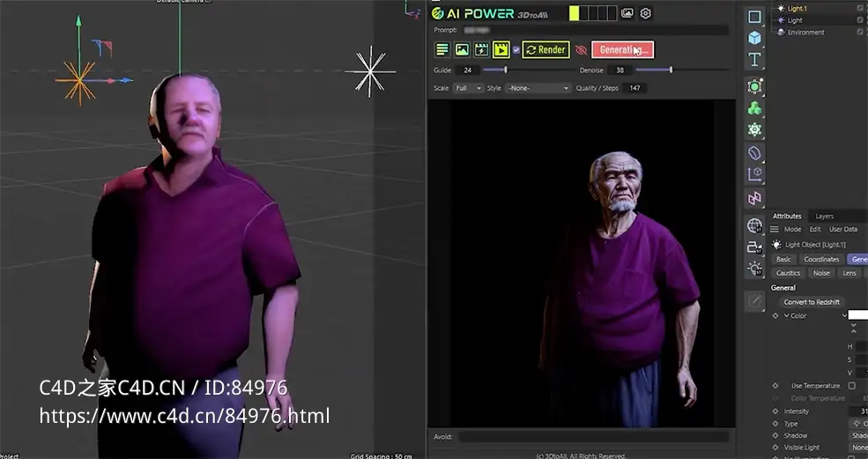Screen dimensions: 868x459
Task: Open the User Data menu
Action: click(x=842, y=229)
